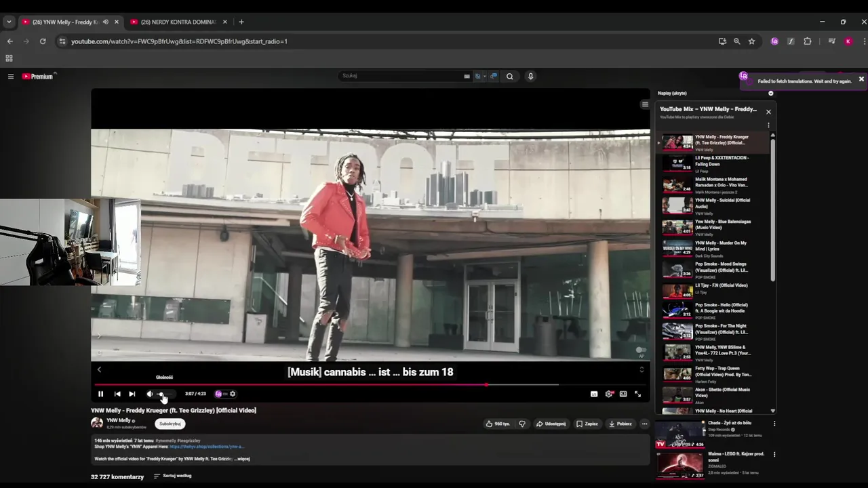Screen dimensions: 868x488
Task: Open the on-screen keyboard in search box
Action: (x=467, y=77)
